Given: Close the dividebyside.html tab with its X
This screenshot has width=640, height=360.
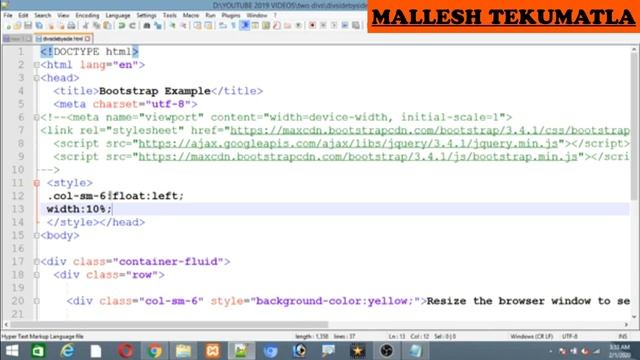Looking at the screenshot, I should point(87,39).
